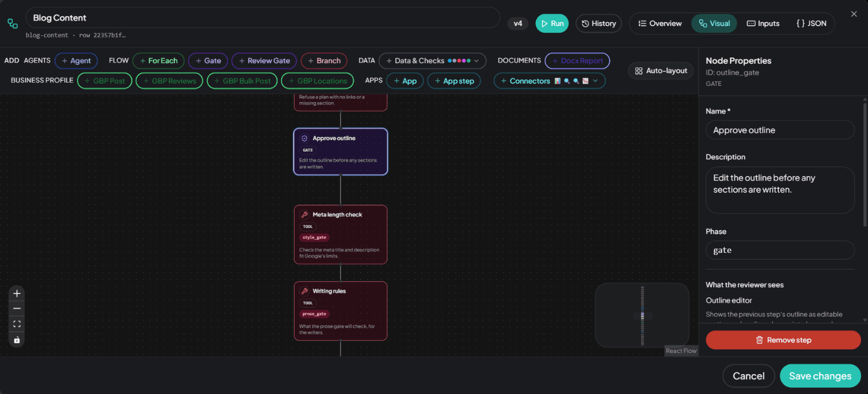Click in the Description text area

click(x=780, y=190)
